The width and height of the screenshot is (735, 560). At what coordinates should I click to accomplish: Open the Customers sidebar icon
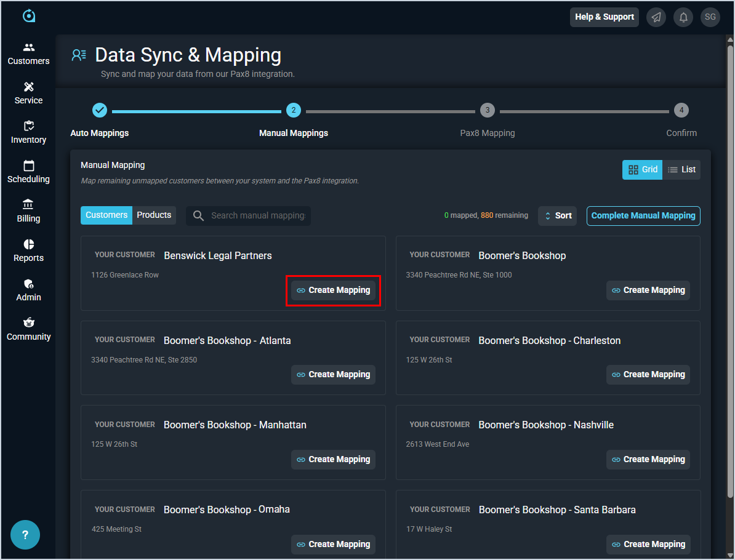(x=28, y=47)
